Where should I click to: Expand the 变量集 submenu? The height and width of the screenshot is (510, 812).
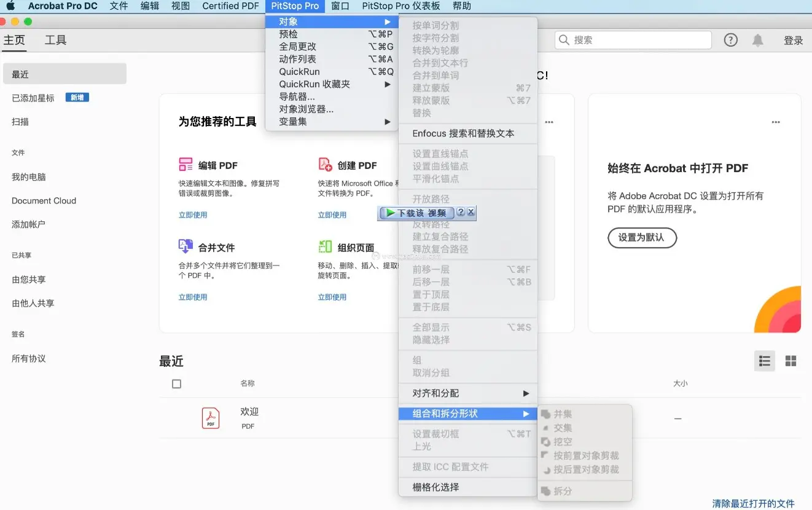click(x=388, y=122)
